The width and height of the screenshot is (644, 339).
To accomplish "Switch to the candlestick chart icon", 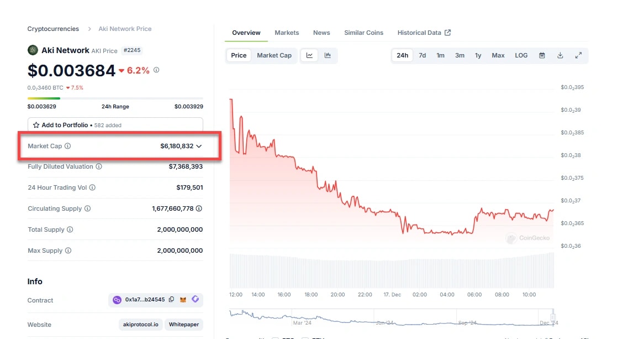I will (328, 55).
